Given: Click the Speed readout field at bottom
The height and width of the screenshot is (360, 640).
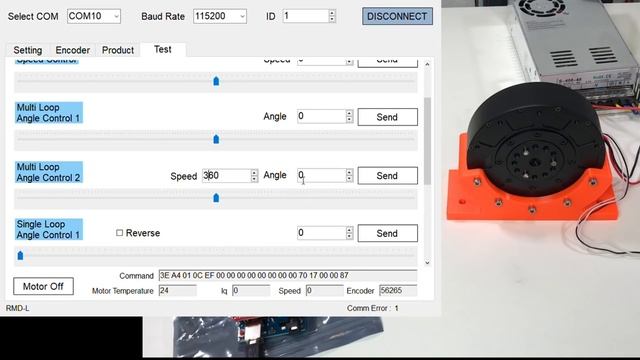Looking at the screenshot, I should click(x=324, y=291).
